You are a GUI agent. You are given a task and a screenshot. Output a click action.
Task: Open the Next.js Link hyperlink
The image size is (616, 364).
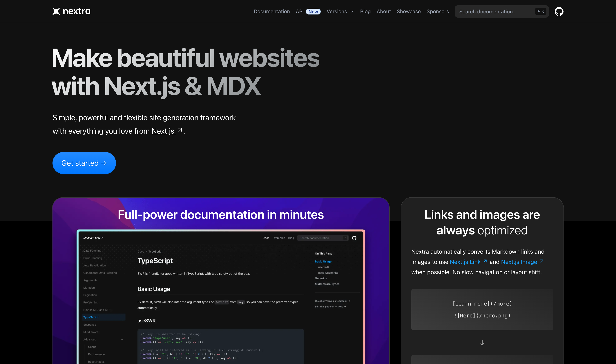465,262
